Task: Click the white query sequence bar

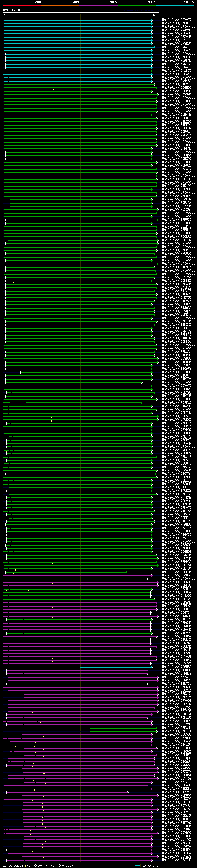Action: point(81,12)
